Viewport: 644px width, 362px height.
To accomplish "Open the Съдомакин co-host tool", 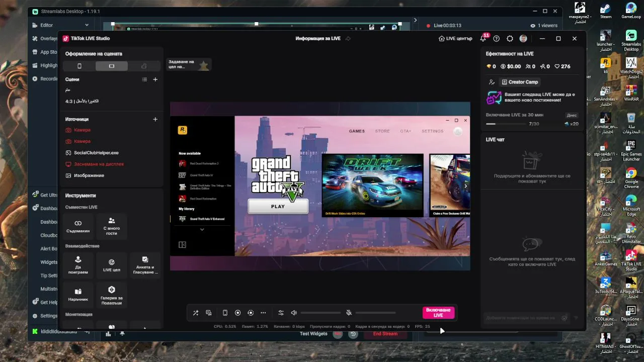I will (78, 226).
